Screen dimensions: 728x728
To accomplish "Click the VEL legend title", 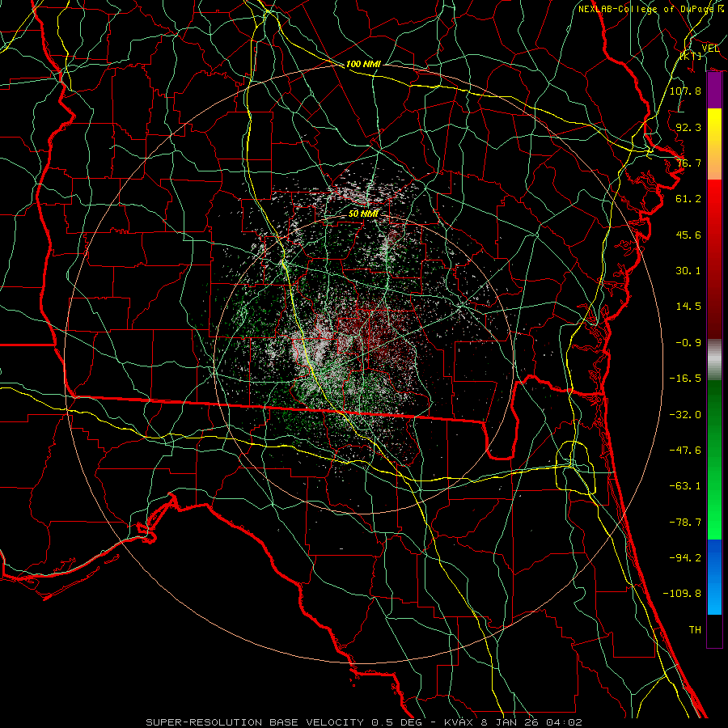I will (710, 49).
